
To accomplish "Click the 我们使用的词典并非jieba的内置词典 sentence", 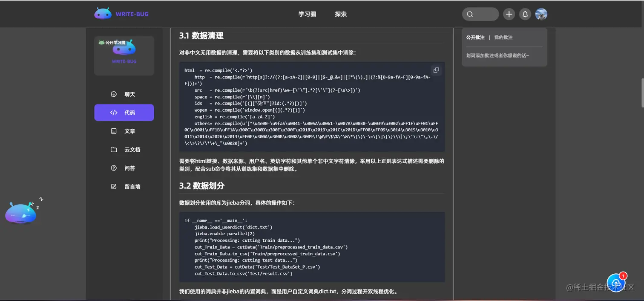I will click(288, 292).
